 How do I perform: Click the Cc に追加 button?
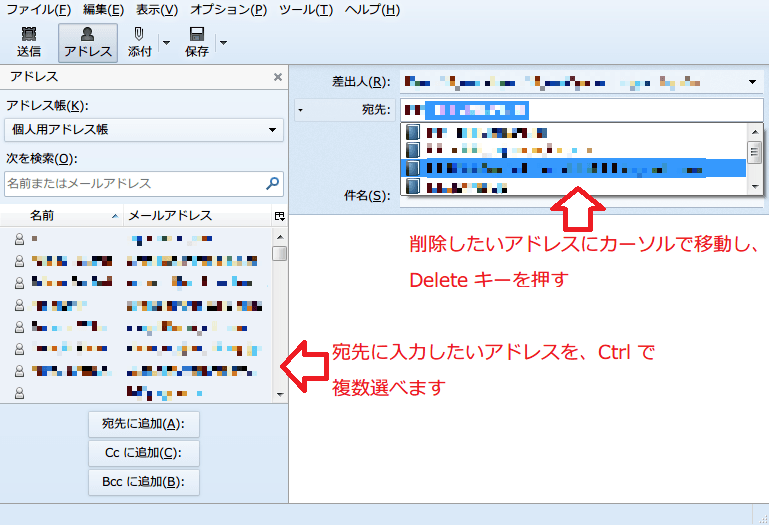pyautogui.click(x=144, y=453)
